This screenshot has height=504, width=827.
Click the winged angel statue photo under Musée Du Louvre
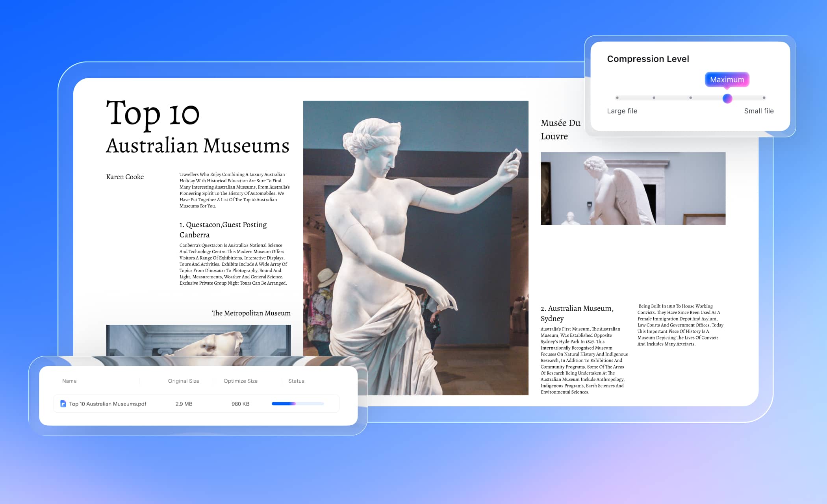coord(633,189)
